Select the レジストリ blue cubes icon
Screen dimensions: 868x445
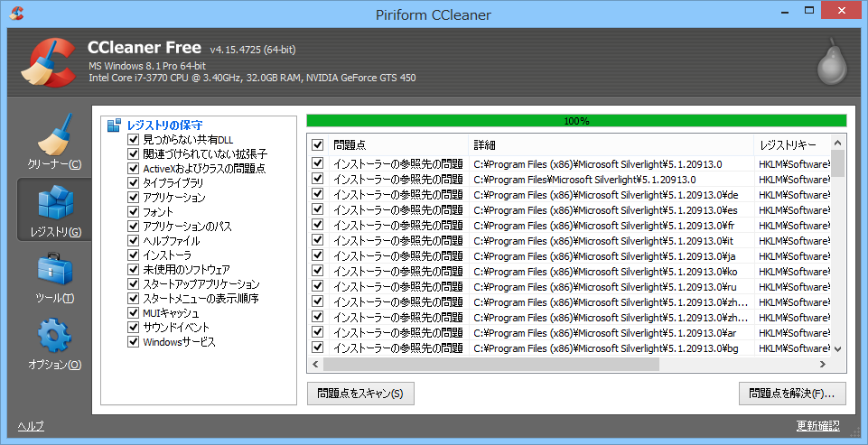[x=55, y=202]
